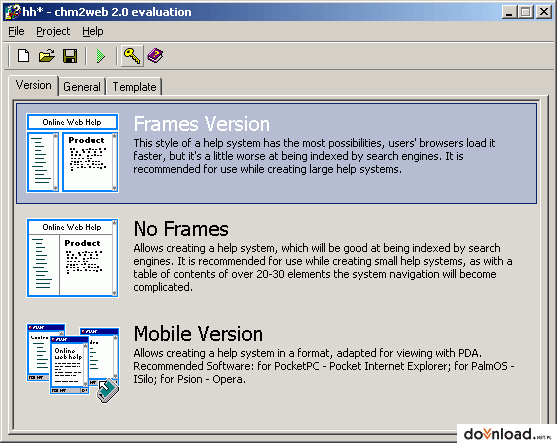
Task: Maximize the chm2web window
Action: 526,12
